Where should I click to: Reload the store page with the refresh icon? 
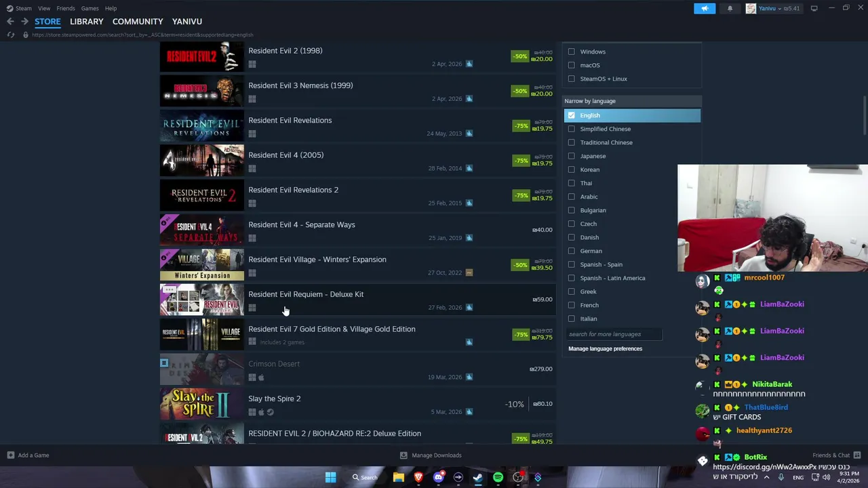10,35
